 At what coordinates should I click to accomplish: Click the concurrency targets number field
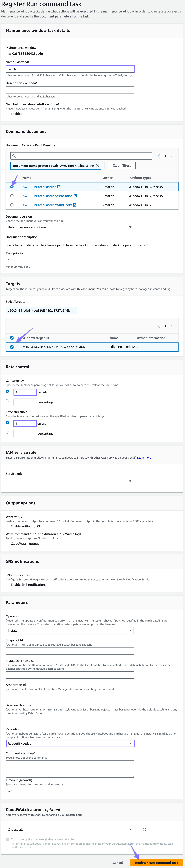pyautogui.click(x=25, y=392)
